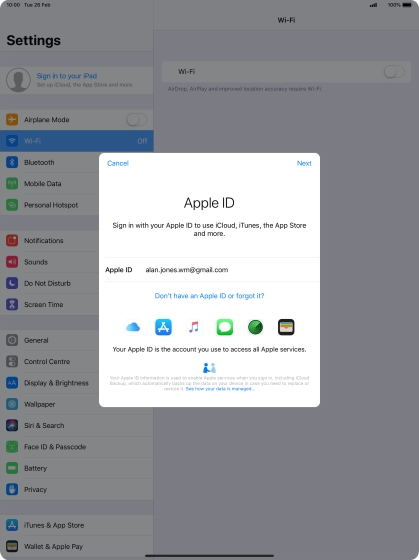Click "Don't have an Apple ID or forgot it?"
The width and height of the screenshot is (419, 560).
pos(209,296)
